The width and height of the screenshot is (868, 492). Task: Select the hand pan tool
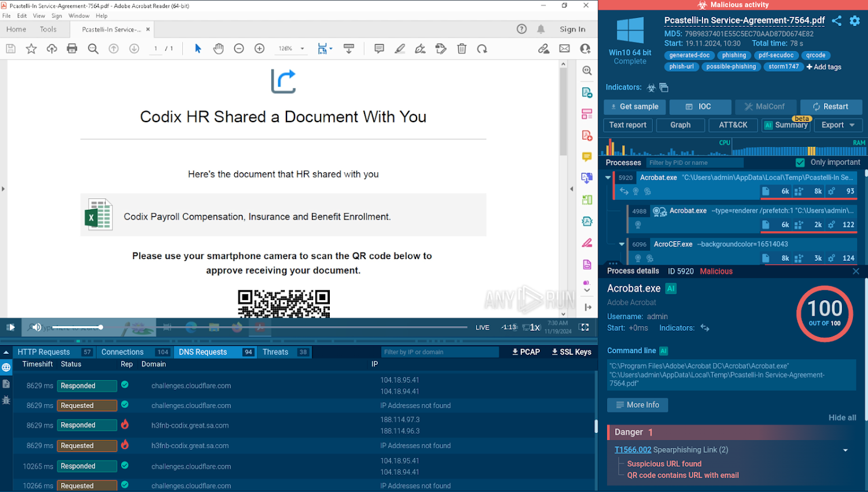pos(218,49)
